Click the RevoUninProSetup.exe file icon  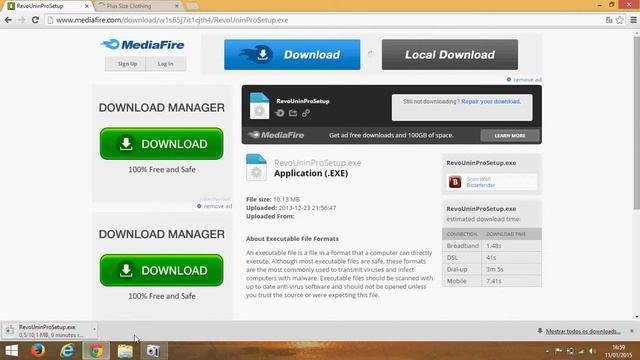[256, 167]
